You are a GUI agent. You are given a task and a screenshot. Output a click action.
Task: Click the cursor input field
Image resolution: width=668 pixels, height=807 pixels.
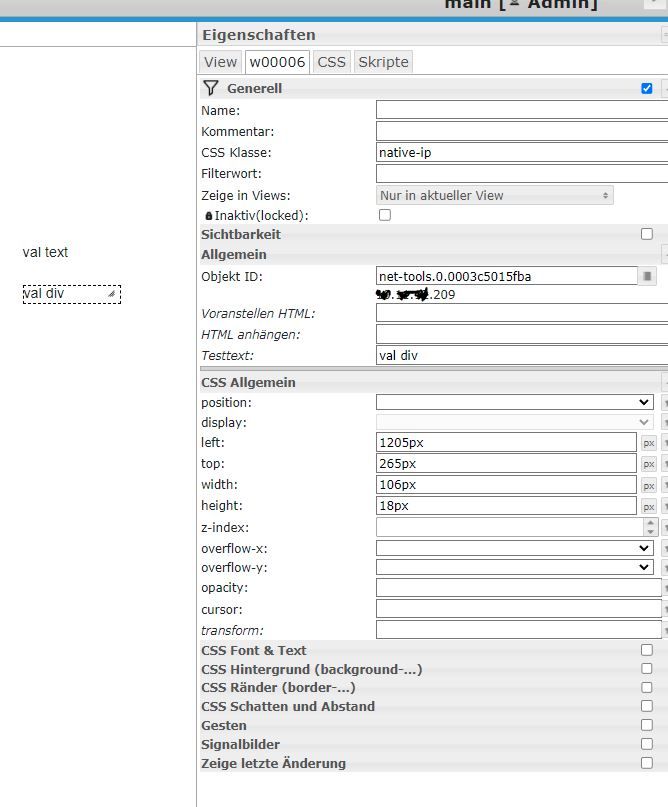(519, 609)
